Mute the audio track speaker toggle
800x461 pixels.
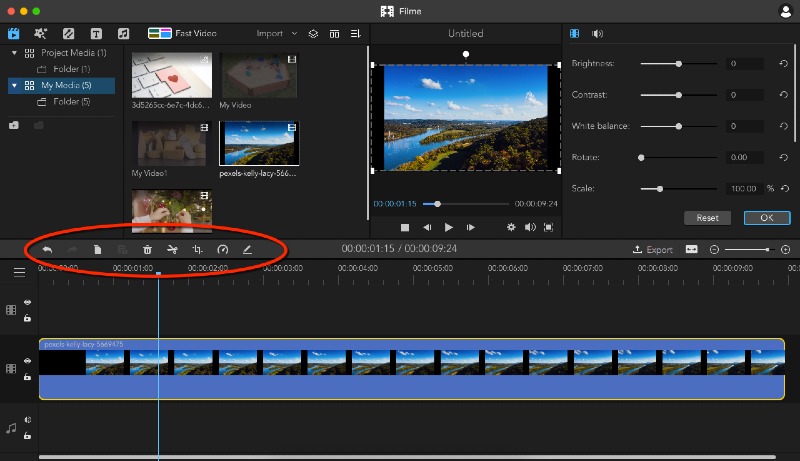(x=28, y=420)
